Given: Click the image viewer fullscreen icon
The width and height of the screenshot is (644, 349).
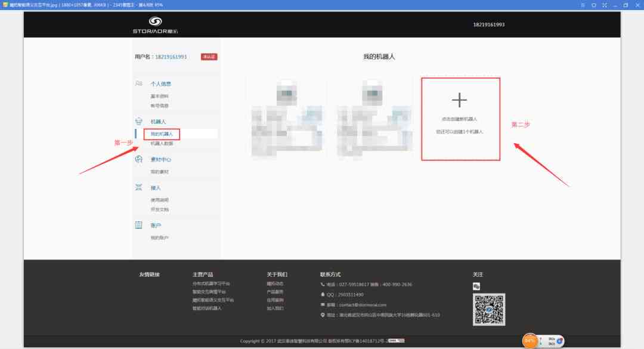Looking at the screenshot, I should [605, 5].
